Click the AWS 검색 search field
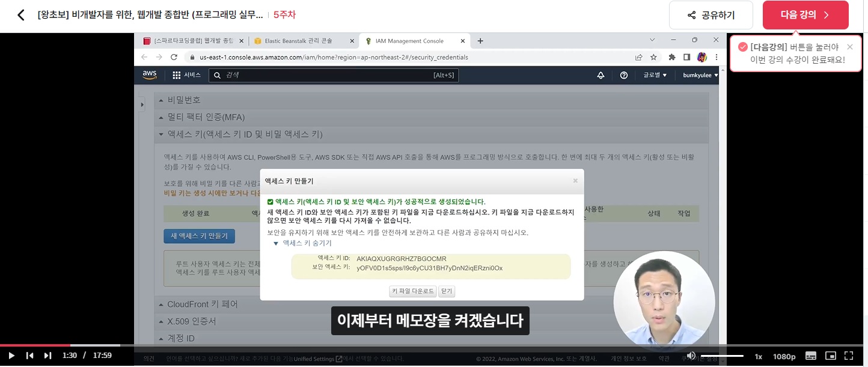Viewport: 868px width, 367px height. [x=334, y=75]
